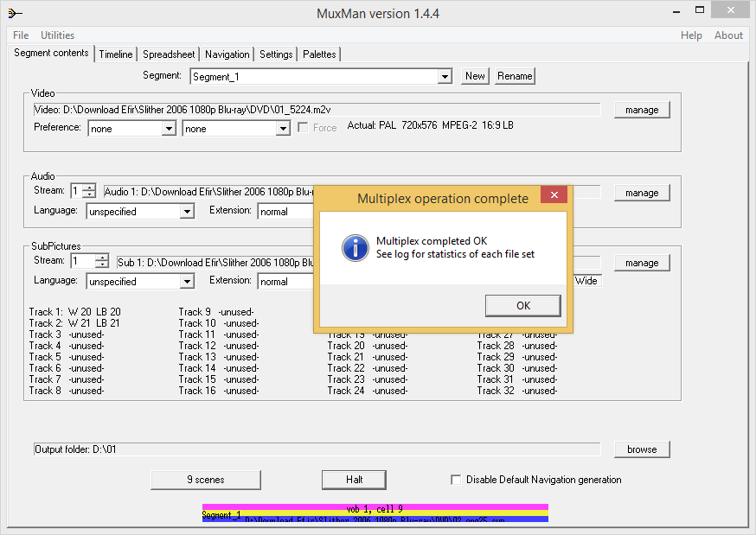Click the Track 9 -unused- entry
Screen dimensions: 756x535
pyautogui.click(x=216, y=312)
